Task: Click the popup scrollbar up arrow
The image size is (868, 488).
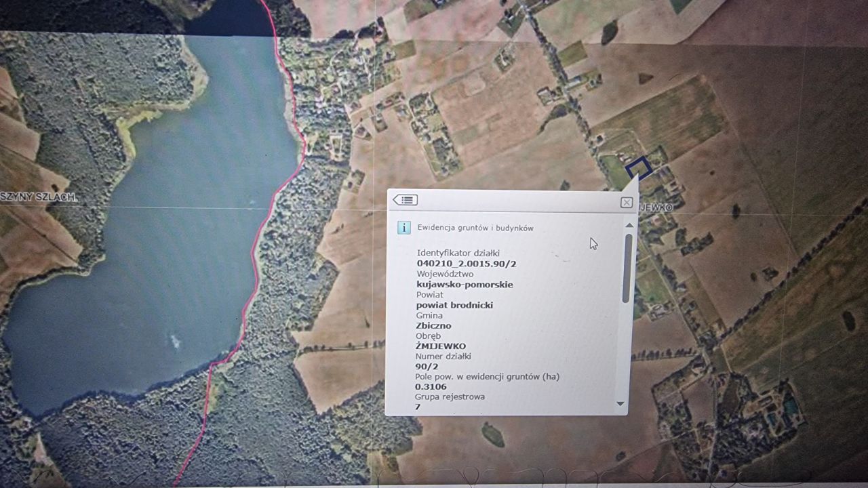Action: click(x=629, y=225)
